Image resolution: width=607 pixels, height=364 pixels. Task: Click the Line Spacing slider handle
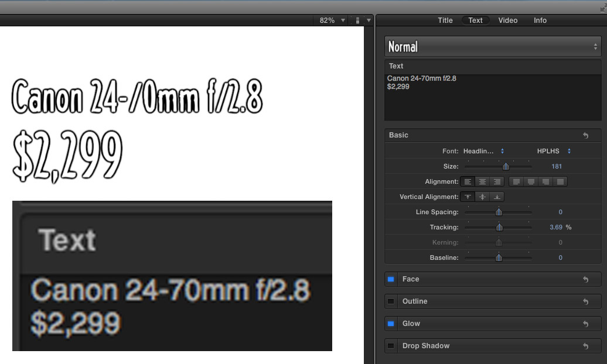pyautogui.click(x=499, y=212)
